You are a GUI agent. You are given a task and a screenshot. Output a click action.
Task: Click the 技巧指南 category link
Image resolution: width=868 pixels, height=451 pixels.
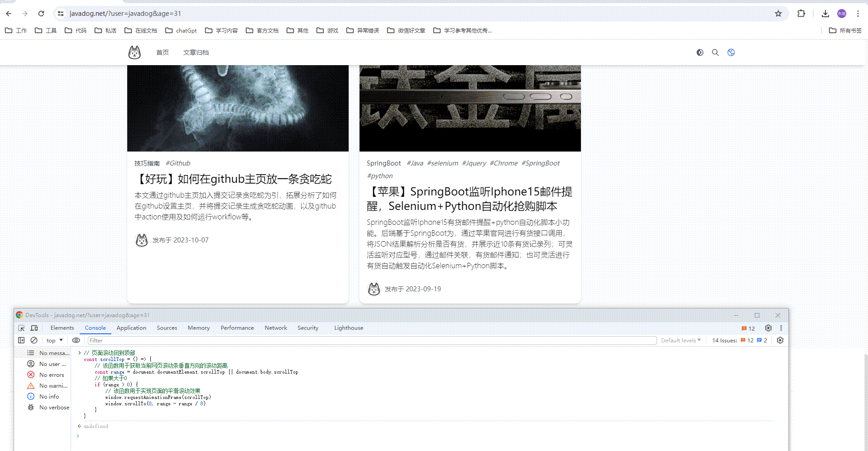tap(147, 163)
